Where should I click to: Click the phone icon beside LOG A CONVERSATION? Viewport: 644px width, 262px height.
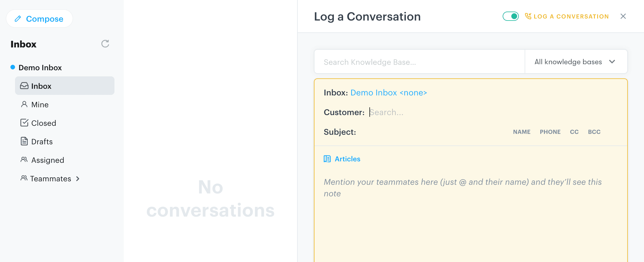pyautogui.click(x=528, y=16)
